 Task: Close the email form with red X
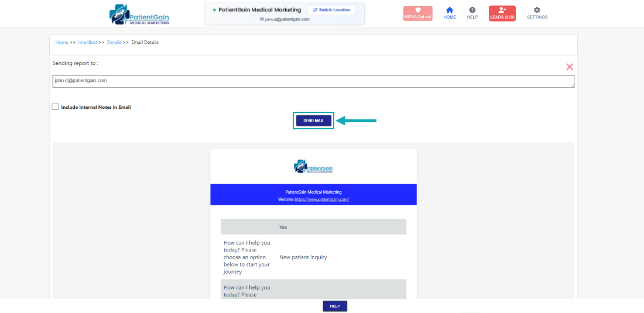pyautogui.click(x=570, y=67)
